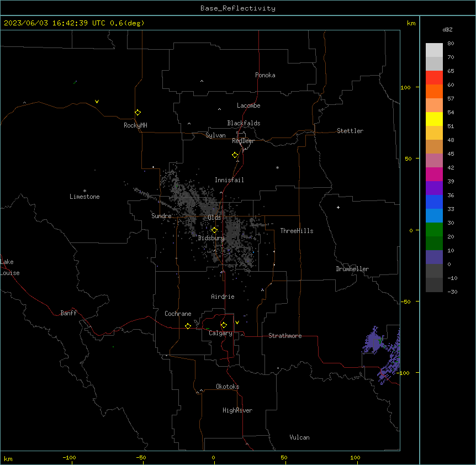
Task: Click the yellow v marker east of Calgary
Action: click(237, 323)
